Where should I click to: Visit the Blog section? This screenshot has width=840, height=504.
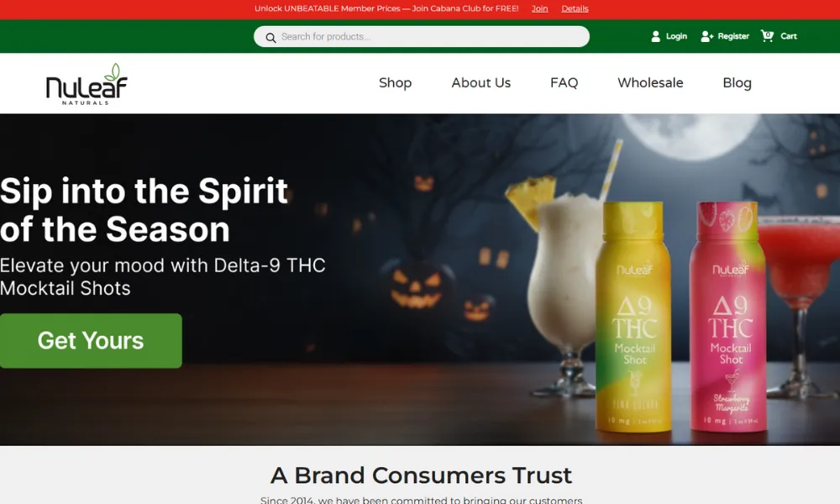tap(738, 83)
